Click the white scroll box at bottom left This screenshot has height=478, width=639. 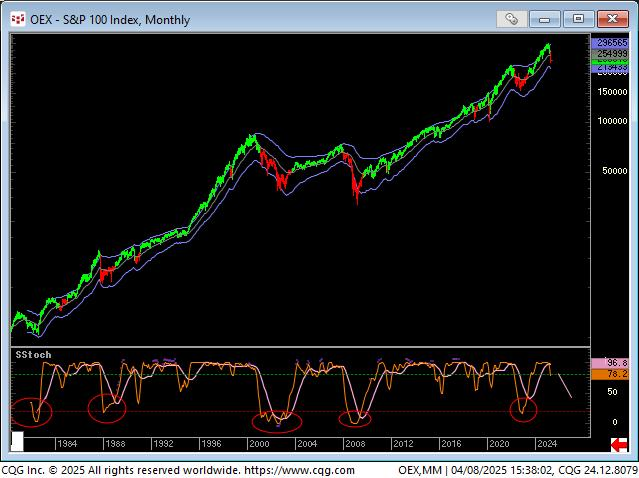17,441
